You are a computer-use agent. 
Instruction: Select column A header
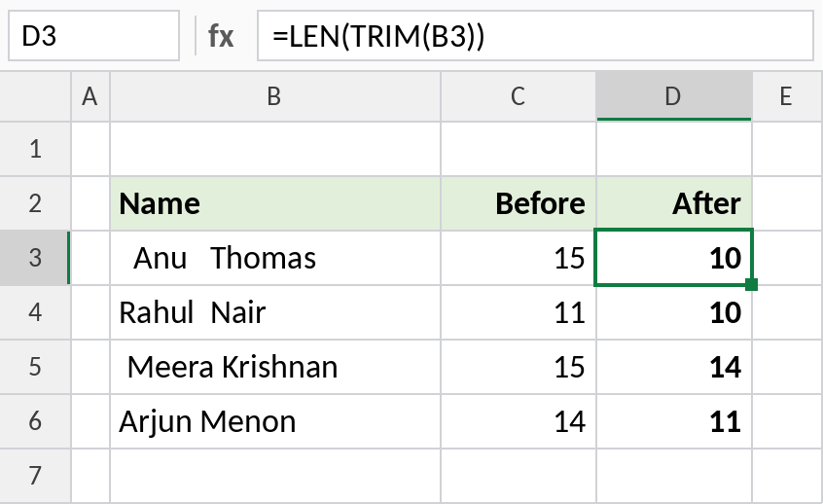tap(90, 96)
